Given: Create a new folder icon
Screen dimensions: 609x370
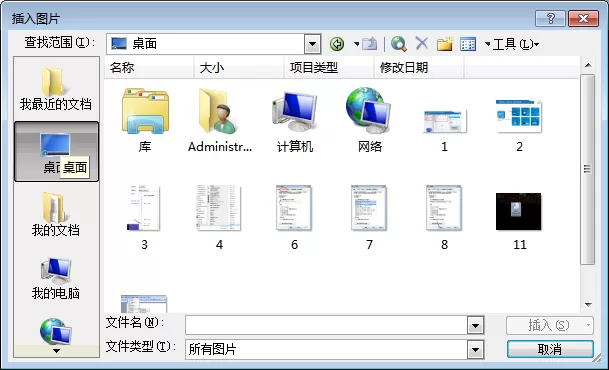Looking at the screenshot, I should click(x=444, y=44).
